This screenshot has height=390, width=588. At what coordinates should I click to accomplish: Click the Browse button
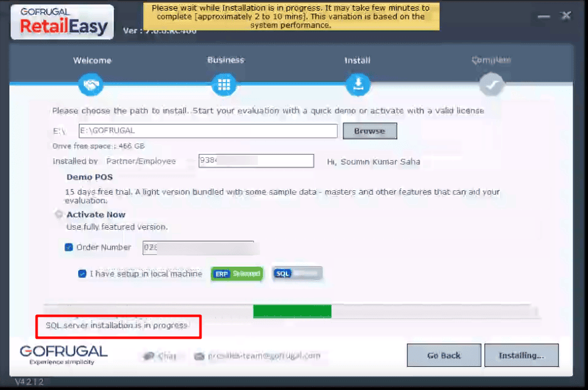[x=370, y=131]
